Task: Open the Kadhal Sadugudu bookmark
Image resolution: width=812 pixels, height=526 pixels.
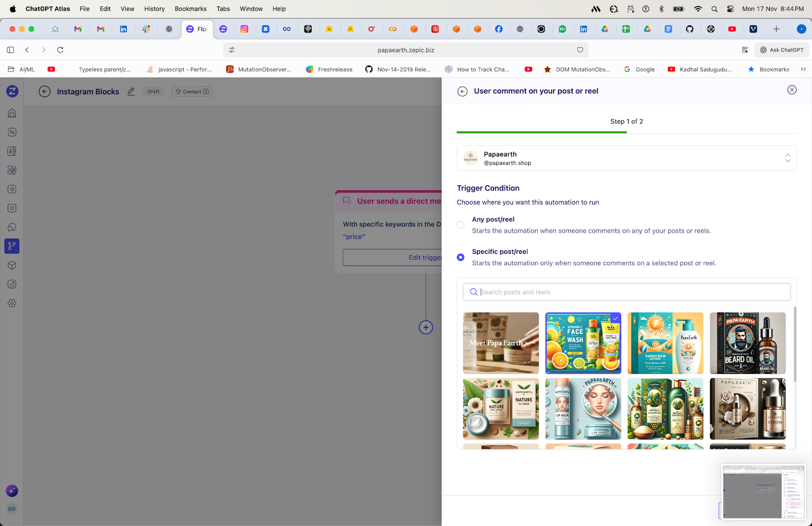Action: point(700,69)
